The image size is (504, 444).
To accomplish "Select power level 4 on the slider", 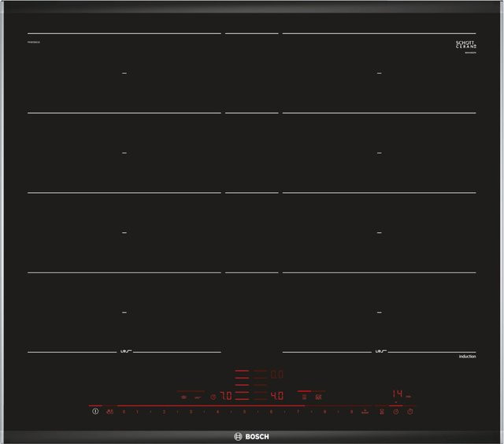I will tap(217, 412).
